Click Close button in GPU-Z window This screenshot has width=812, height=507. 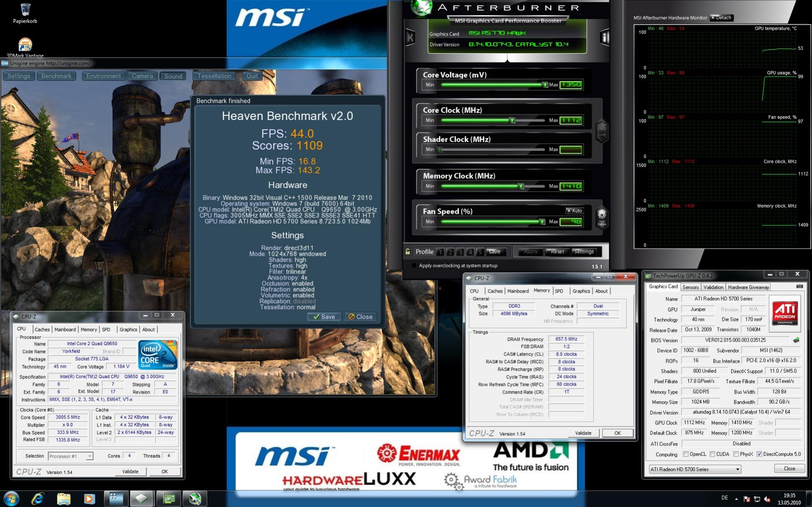click(x=789, y=469)
